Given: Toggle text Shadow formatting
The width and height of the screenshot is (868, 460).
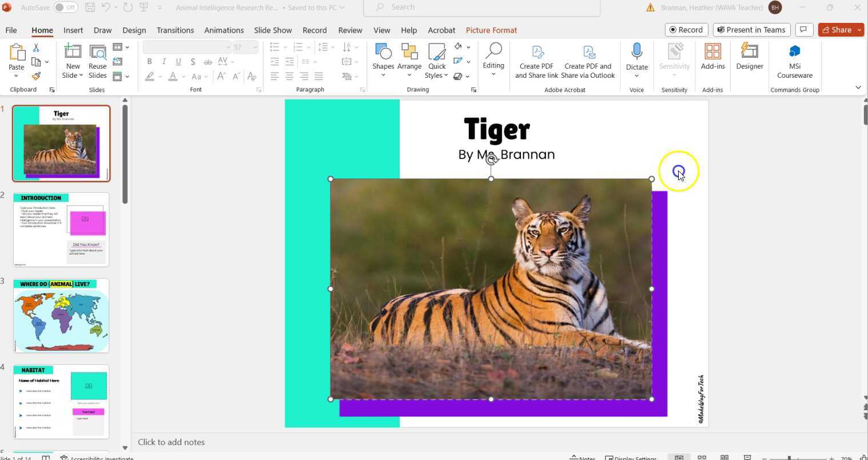Looking at the screenshot, I should pyautogui.click(x=193, y=61).
